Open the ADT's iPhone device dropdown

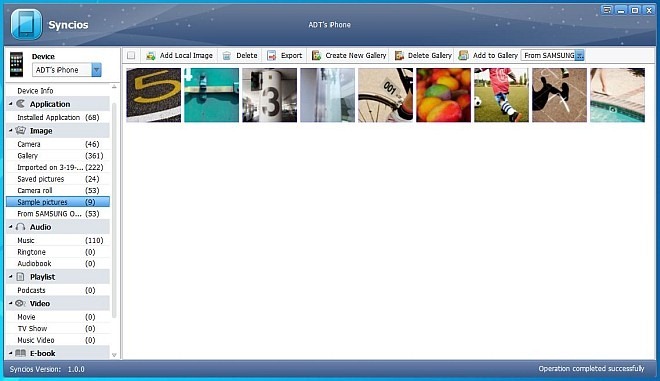click(x=96, y=70)
